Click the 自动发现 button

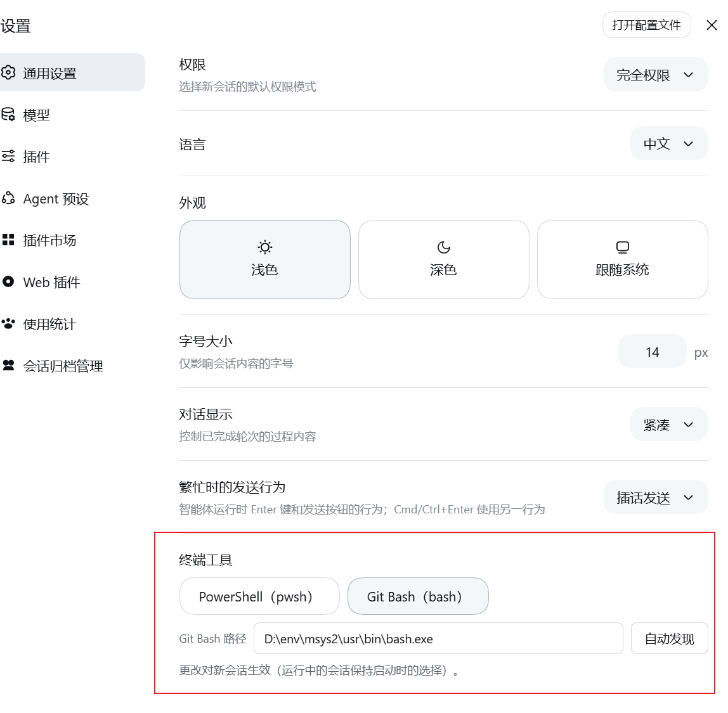(x=670, y=638)
